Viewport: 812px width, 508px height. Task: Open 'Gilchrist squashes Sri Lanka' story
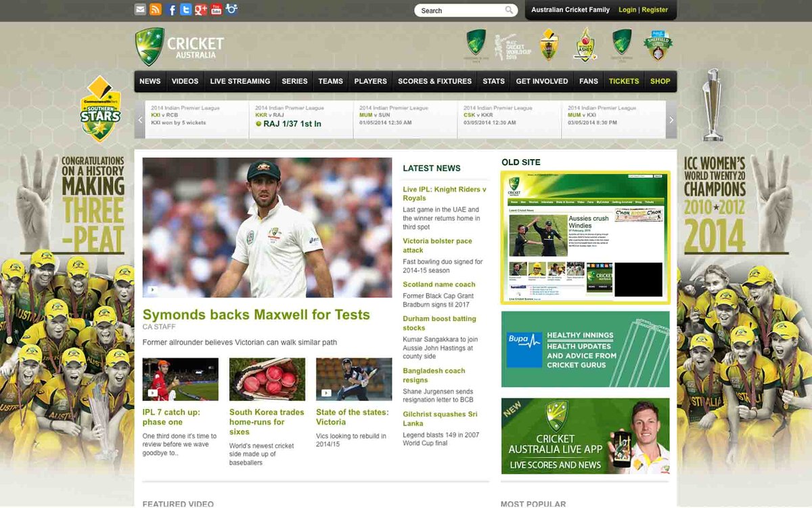point(440,419)
